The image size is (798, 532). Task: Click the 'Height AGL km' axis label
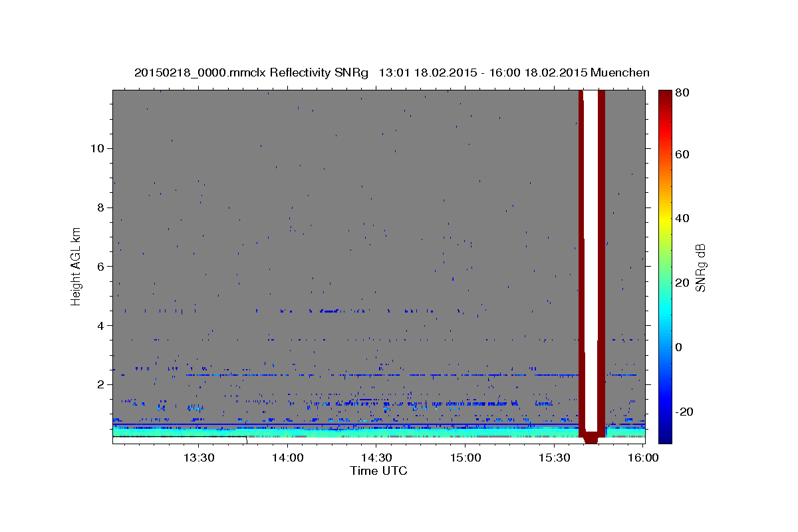click(76, 266)
